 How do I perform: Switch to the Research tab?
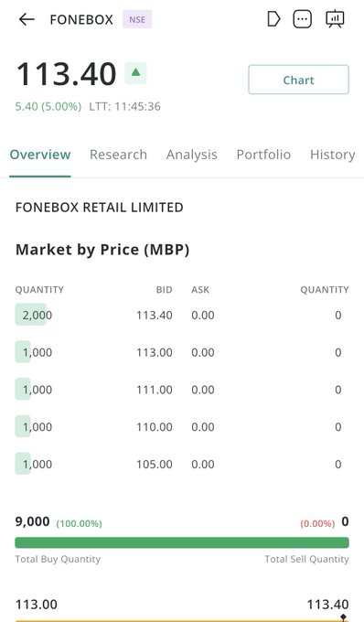(118, 155)
